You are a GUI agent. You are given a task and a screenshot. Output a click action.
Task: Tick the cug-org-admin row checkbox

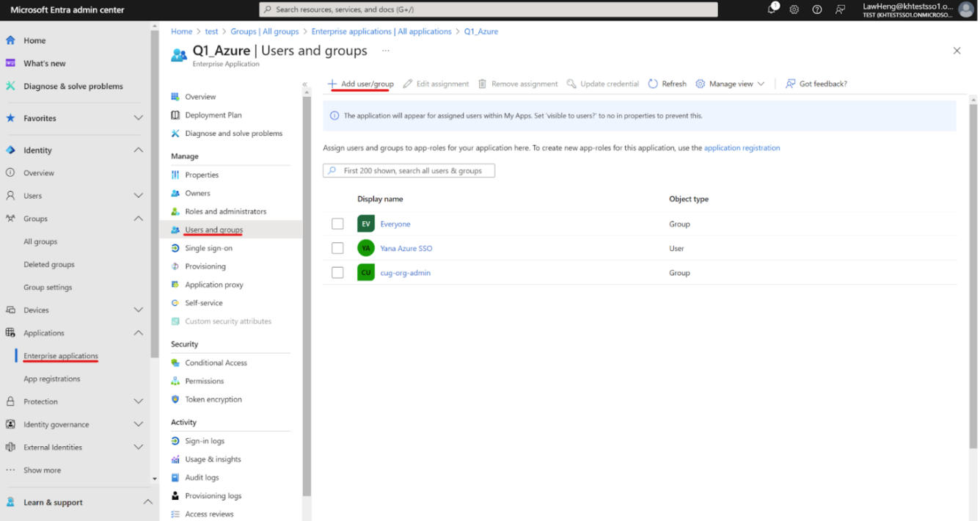[337, 272]
